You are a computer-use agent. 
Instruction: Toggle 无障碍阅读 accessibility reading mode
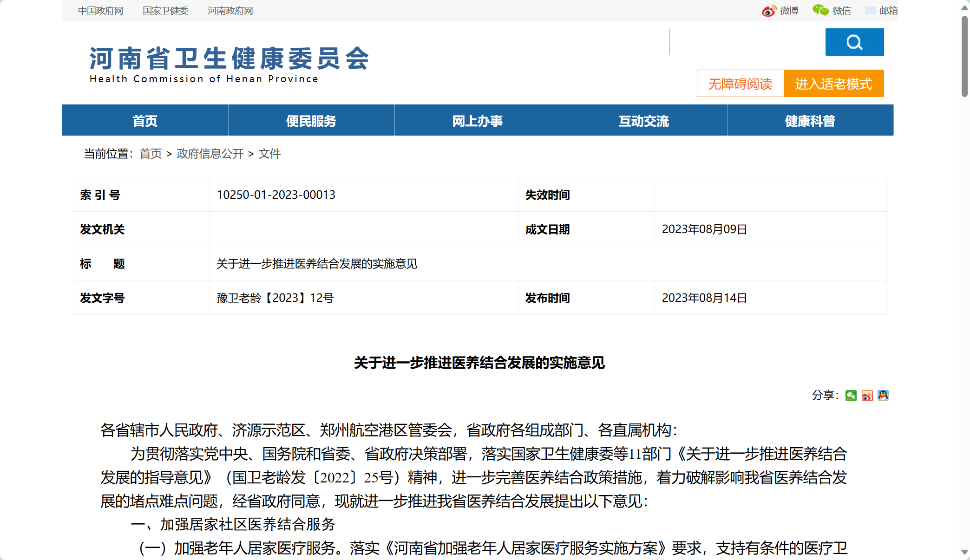(x=740, y=84)
